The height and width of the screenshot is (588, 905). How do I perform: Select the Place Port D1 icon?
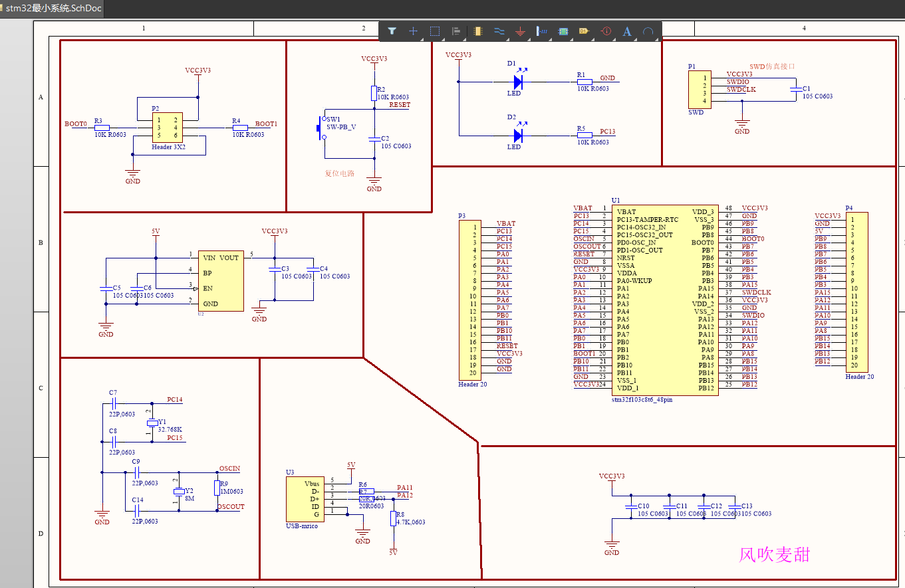pyautogui.click(x=584, y=31)
